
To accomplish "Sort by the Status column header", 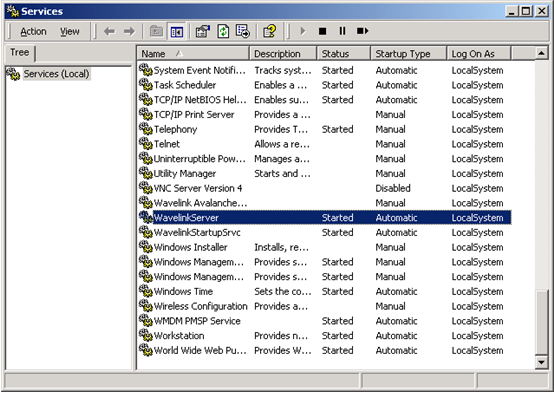I will (343, 54).
